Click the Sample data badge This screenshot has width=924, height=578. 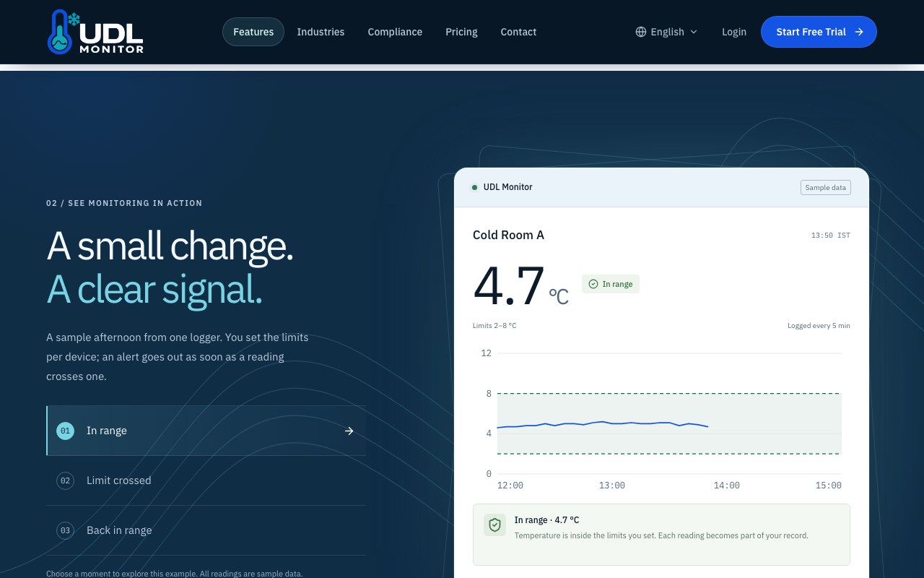(x=826, y=187)
